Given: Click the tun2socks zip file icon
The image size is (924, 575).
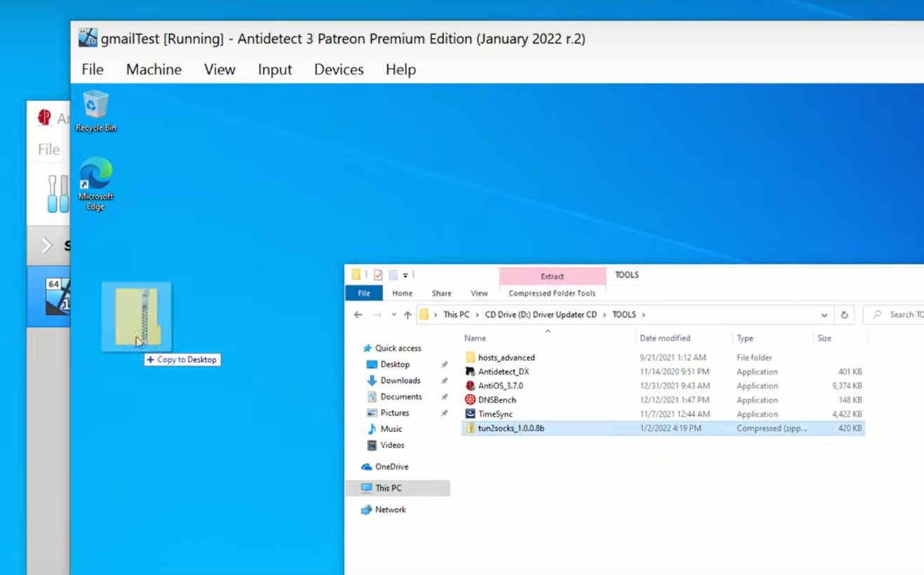Looking at the screenshot, I should pos(470,428).
